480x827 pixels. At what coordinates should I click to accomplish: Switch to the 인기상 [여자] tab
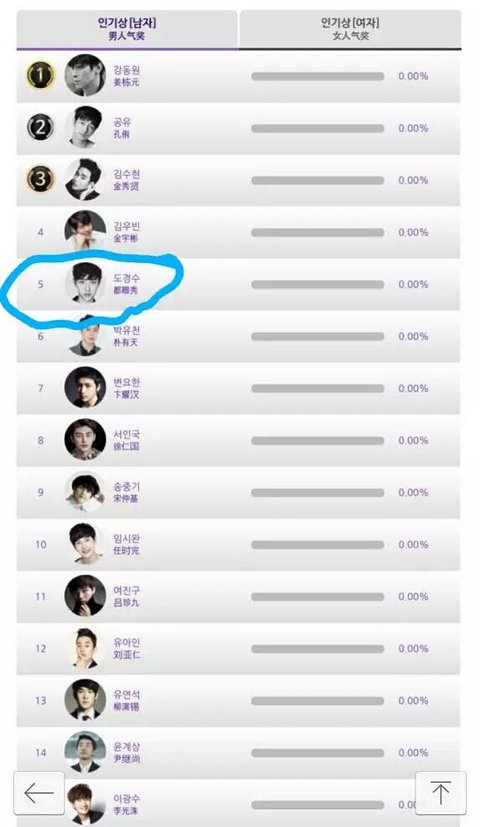coord(350,29)
